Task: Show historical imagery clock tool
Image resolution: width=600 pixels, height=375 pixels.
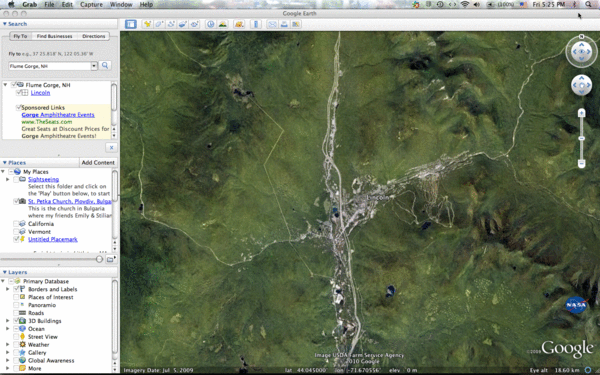Action: (x=210, y=24)
